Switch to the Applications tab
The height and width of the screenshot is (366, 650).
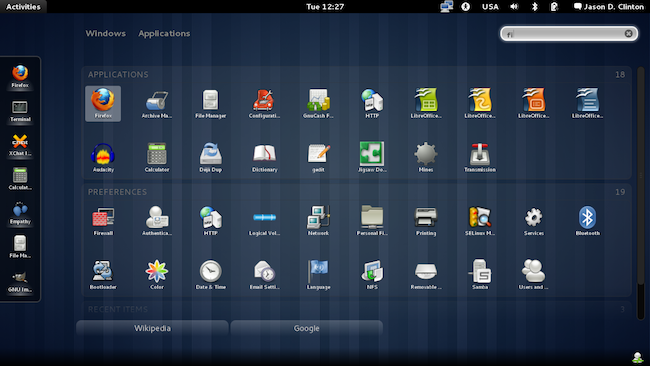click(x=164, y=33)
